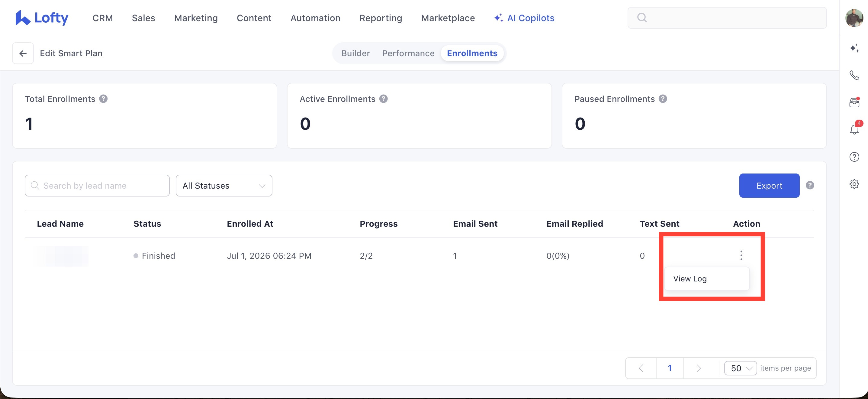Viewport: 868px width, 399px height.
Task: Click the three-dot action menu for the lead
Action: pos(741,255)
